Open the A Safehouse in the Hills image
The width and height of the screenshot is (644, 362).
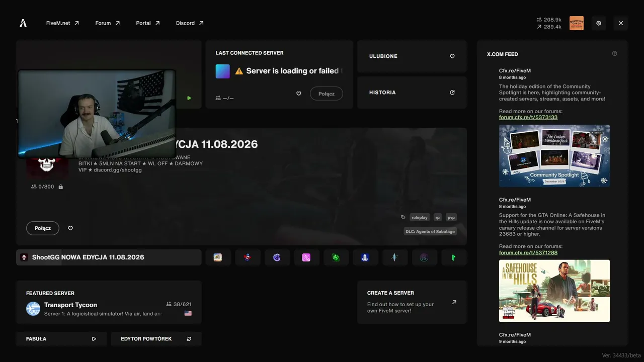(554, 291)
